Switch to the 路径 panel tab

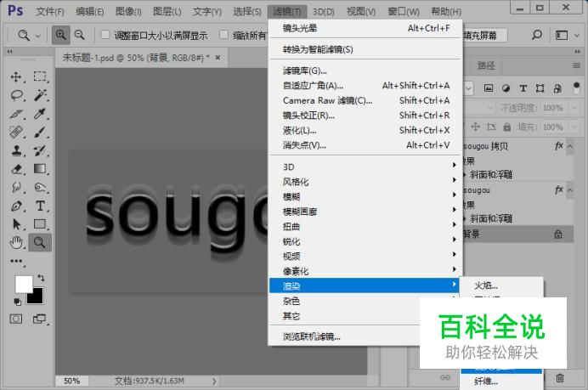(x=486, y=66)
